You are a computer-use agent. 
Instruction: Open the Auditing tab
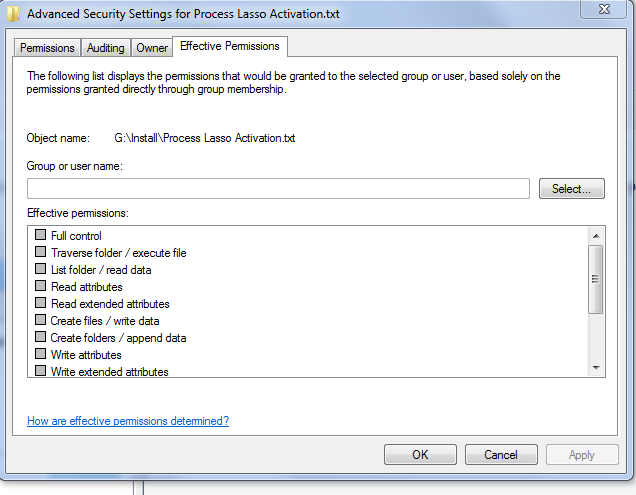coord(106,48)
